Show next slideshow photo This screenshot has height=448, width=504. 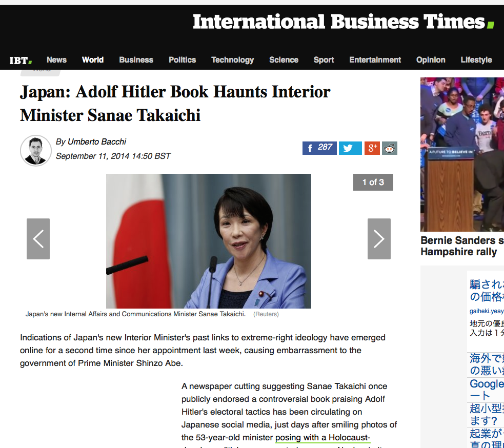coord(379,239)
